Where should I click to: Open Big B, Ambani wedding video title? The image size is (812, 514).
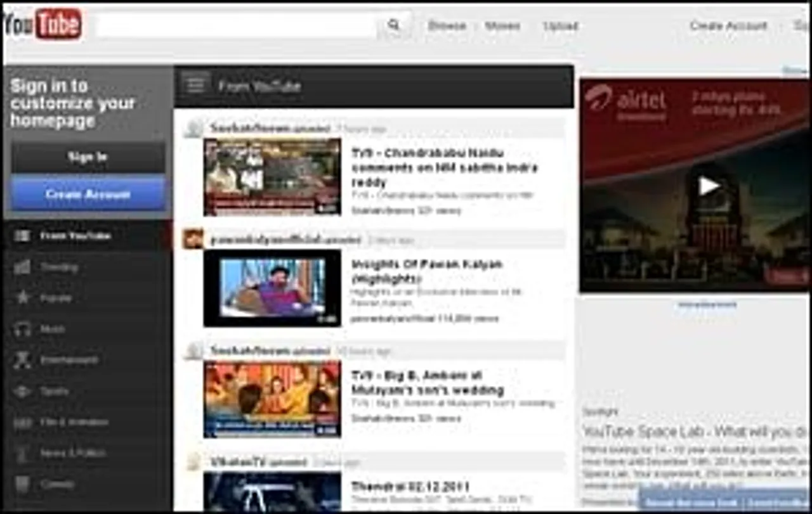point(428,383)
